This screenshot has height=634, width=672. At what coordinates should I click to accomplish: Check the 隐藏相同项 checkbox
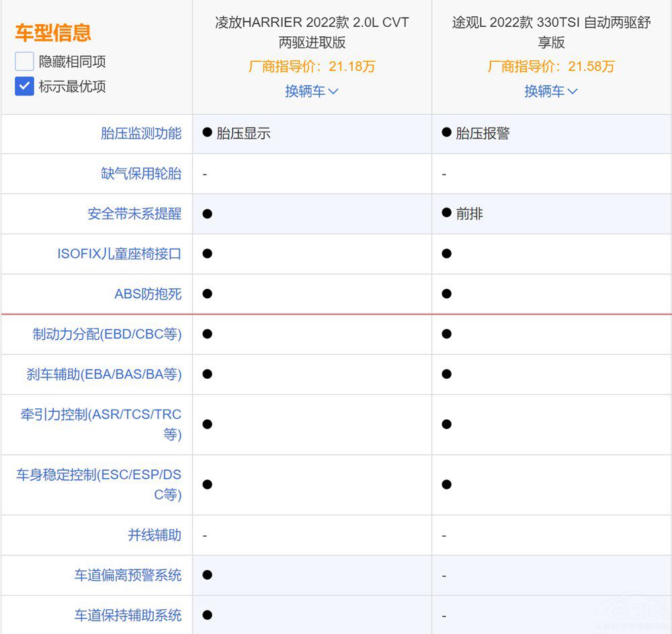point(24,62)
